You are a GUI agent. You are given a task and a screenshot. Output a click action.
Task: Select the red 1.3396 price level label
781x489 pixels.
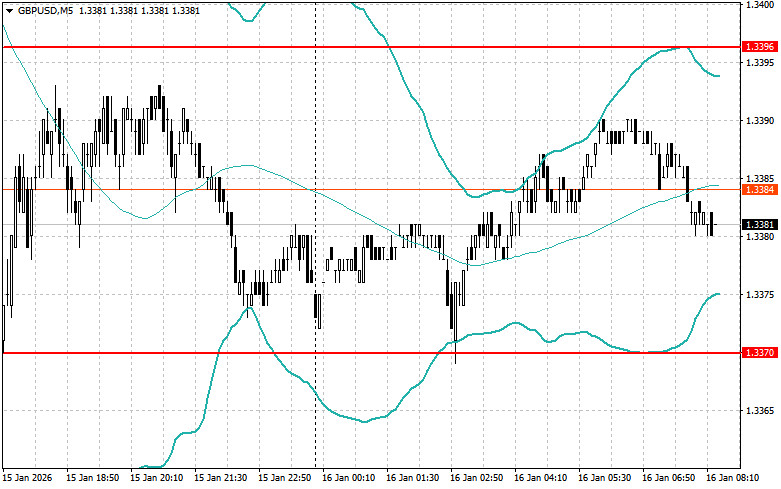click(x=760, y=47)
